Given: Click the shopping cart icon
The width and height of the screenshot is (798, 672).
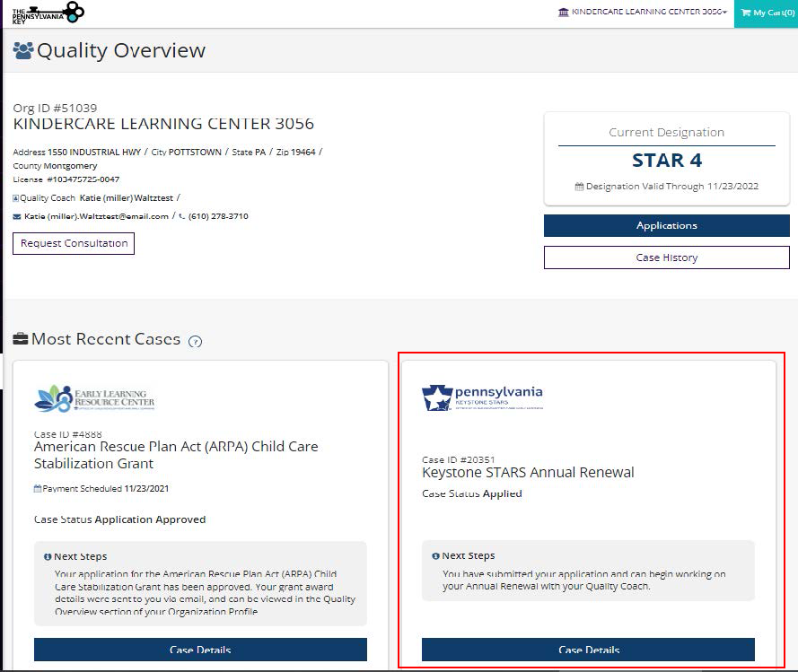Looking at the screenshot, I should (746, 13).
